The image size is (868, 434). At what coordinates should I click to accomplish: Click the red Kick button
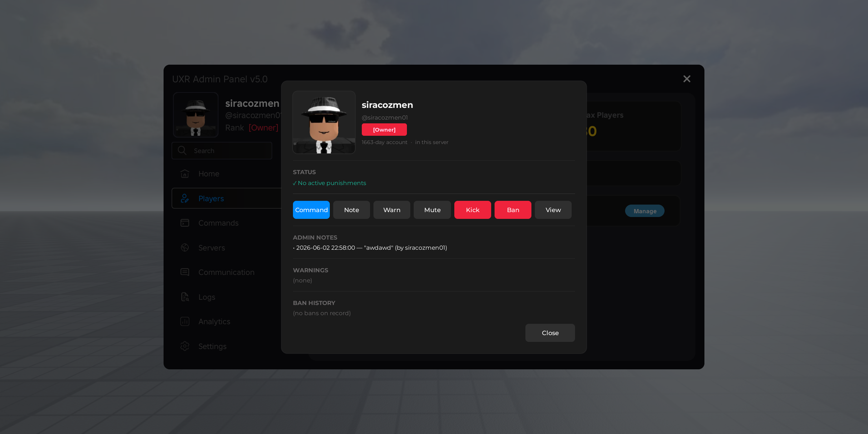coord(472,210)
